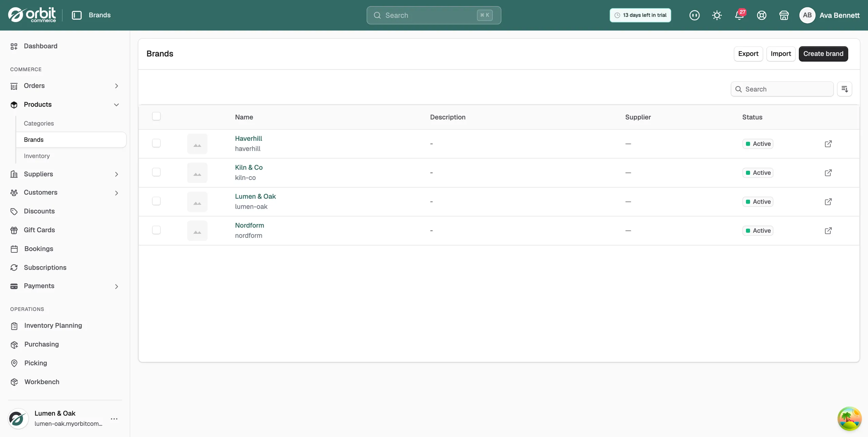Click the island widget icon

tap(849, 419)
